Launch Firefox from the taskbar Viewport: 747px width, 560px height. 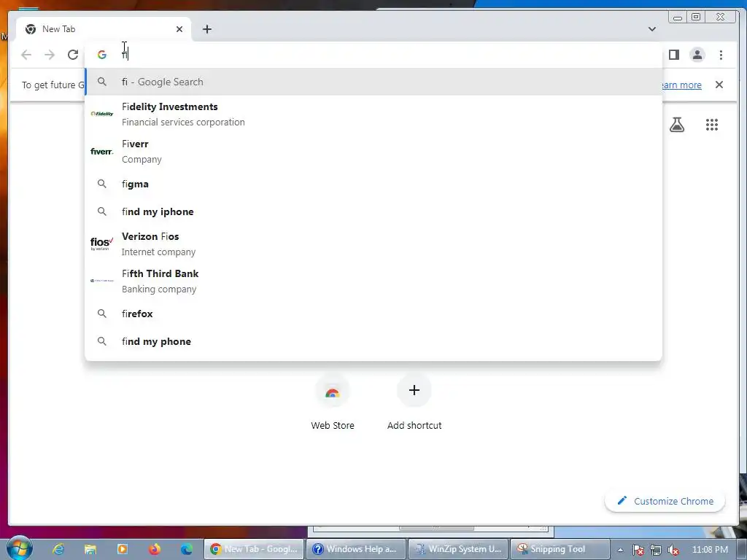click(x=155, y=549)
